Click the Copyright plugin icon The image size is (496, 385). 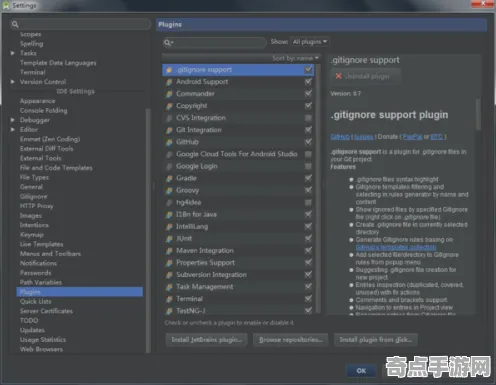tap(169, 106)
